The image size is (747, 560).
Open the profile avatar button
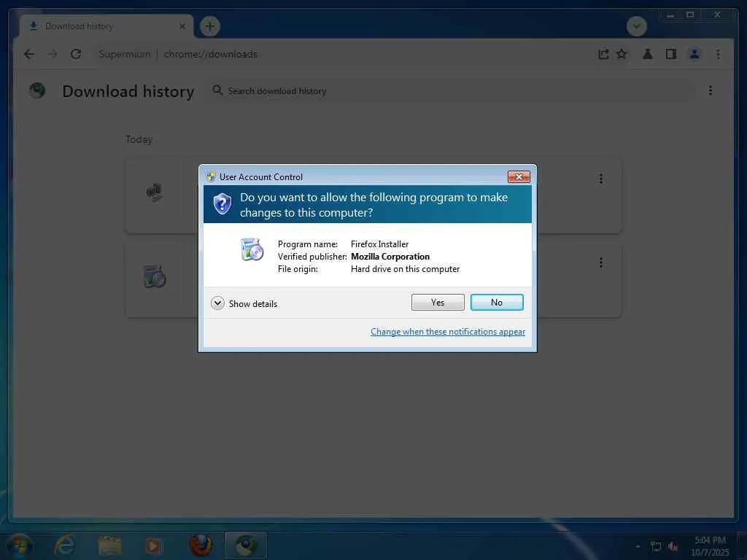(694, 54)
